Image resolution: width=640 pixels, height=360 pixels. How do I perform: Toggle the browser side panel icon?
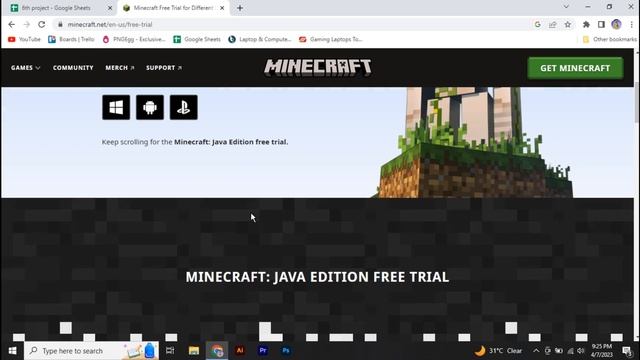pyautogui.click(x=601, y=24)
